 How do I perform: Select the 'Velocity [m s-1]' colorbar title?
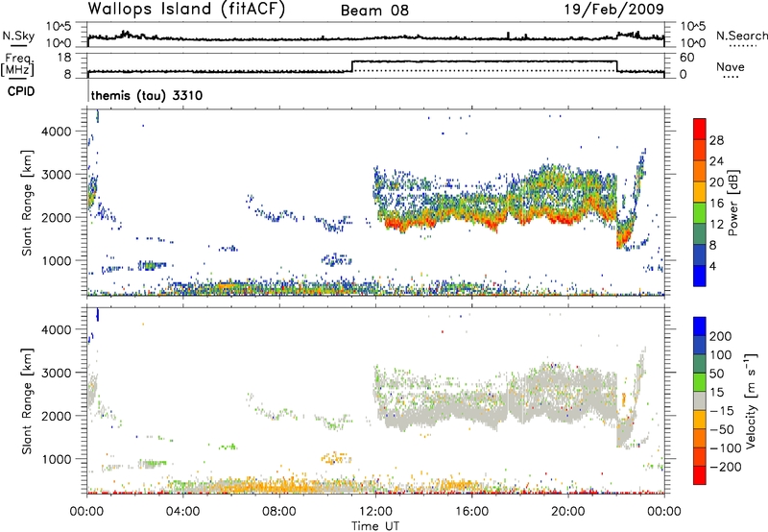click(751, 400)
